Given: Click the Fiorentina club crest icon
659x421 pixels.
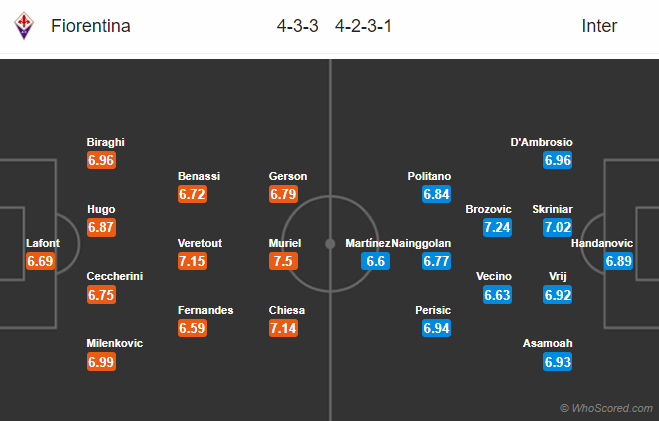Looking at the screenshot, I should [23, 26].
